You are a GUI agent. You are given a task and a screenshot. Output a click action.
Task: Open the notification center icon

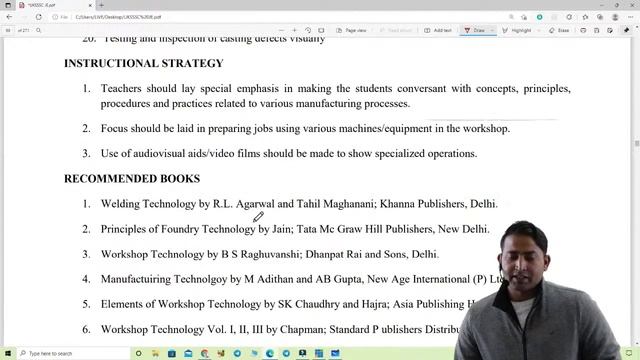pos(629,353)
